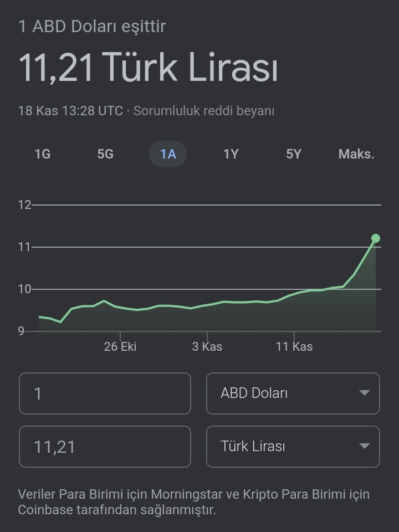Screen dimensions: 399x532
Task: Expand the Türk Lirası currency selector
Action: pyautogui.click(x=293, y=447)
